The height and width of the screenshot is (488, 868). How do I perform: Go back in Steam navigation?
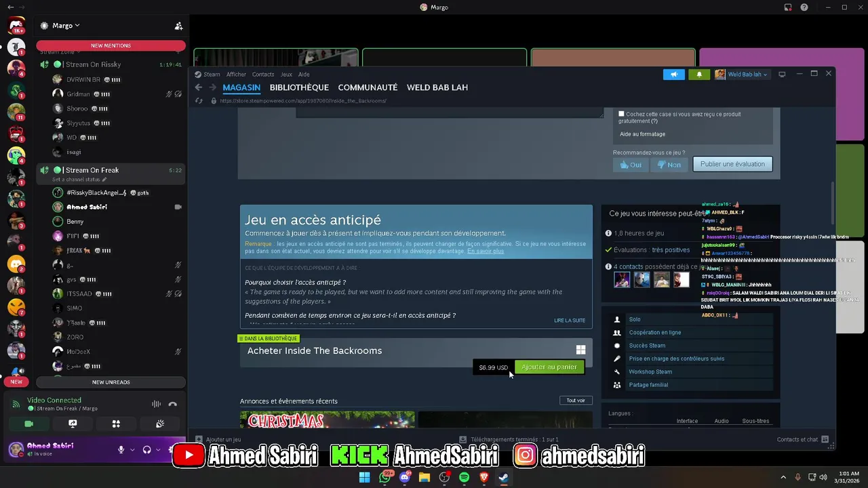[x=199, y=87]
